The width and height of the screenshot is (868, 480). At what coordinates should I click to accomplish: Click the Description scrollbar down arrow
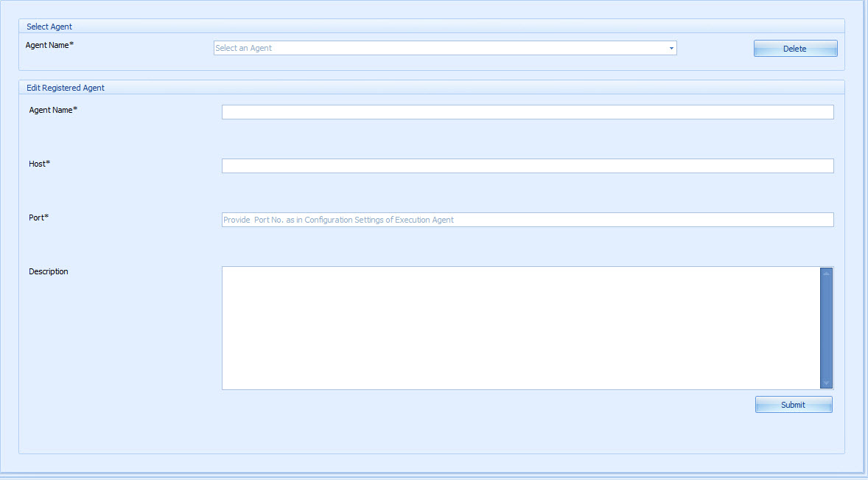pyautogui.click(x=827, y=383)
